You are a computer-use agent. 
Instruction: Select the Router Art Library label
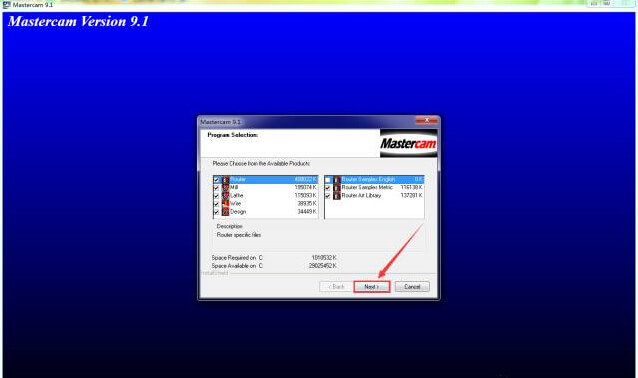click(361, 196)
